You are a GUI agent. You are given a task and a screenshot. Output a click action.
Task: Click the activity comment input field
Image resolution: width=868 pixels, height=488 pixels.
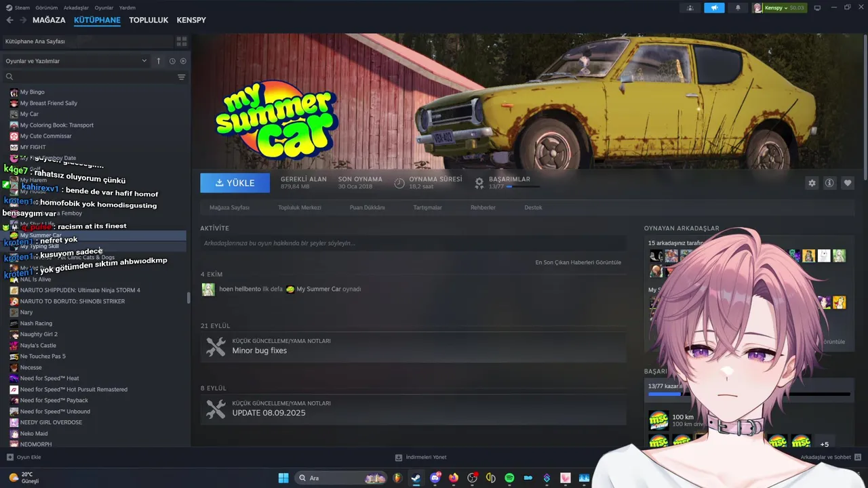(x=412, y=243)
